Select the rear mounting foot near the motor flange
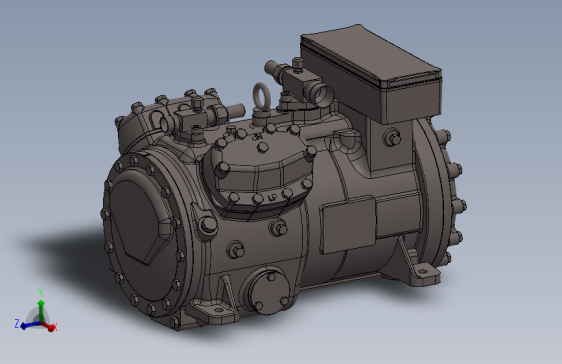The width and height of the screenshot is (562, 364). pyautogui.click(x=424, y=274)
